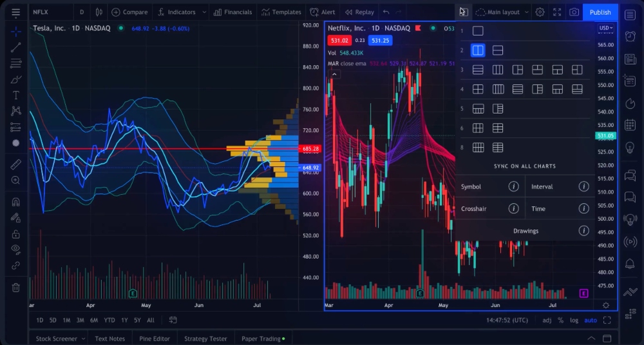Open the hamburger main menu
Image resolution: width=644 pixels, height=345 pixels.
(x=15, y=12)
